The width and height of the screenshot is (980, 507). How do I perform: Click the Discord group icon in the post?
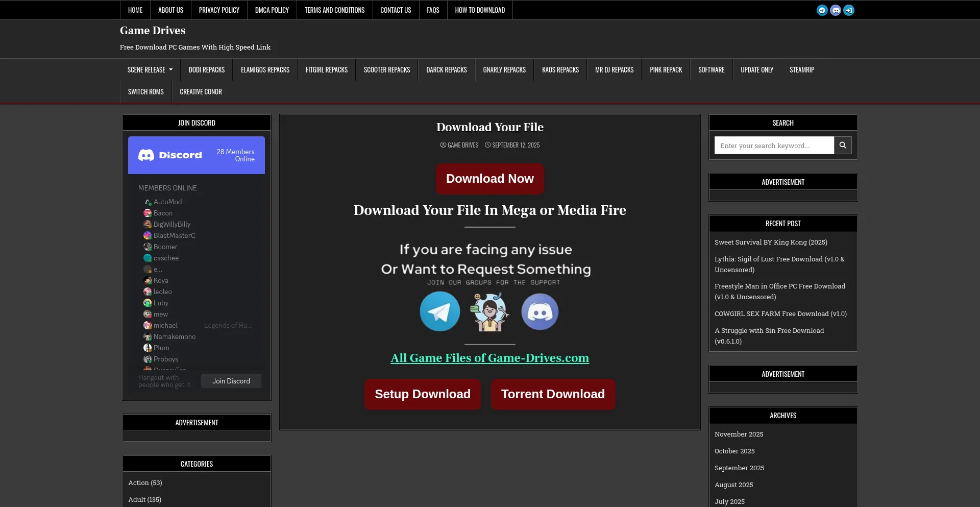click(x=540, y=311)
